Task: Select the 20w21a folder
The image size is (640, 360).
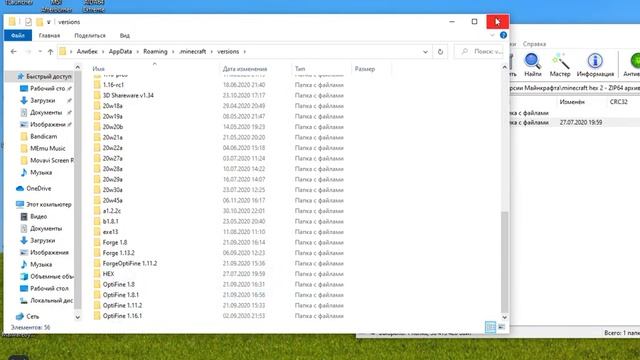Action: [112, 138]
